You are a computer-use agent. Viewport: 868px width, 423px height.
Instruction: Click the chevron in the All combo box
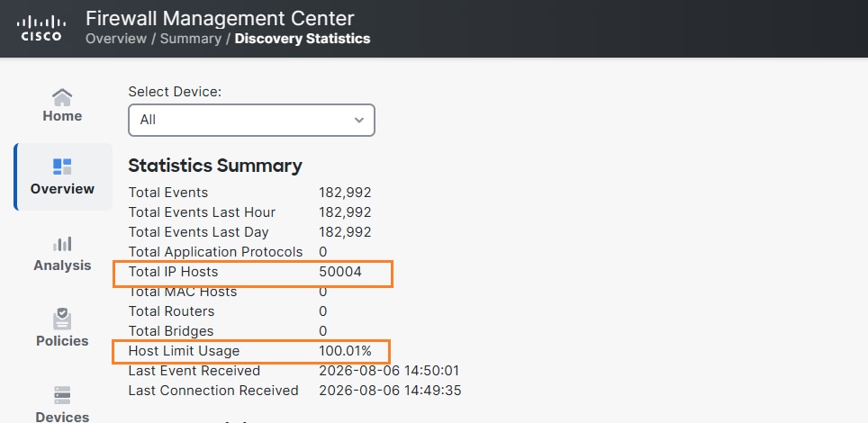click(359, 120)
